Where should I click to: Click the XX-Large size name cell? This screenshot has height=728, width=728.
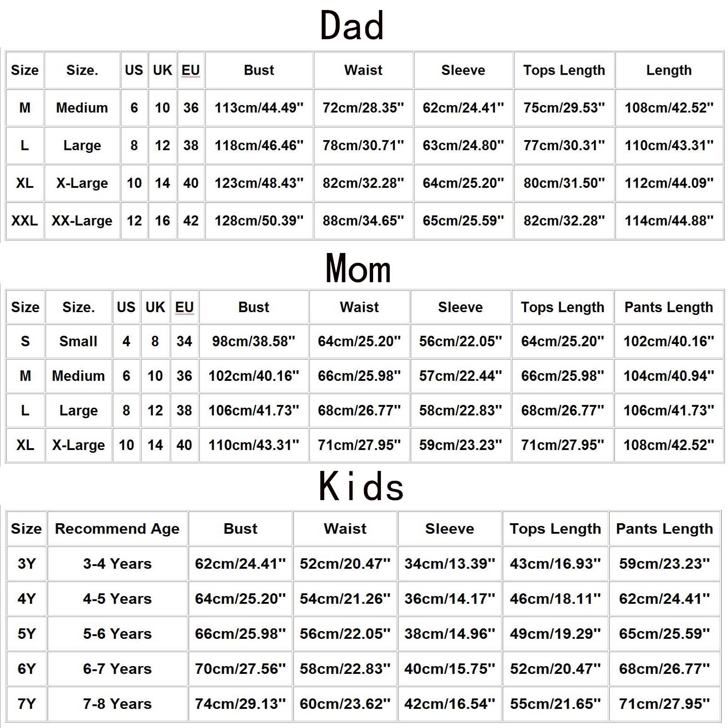point(82,221)
